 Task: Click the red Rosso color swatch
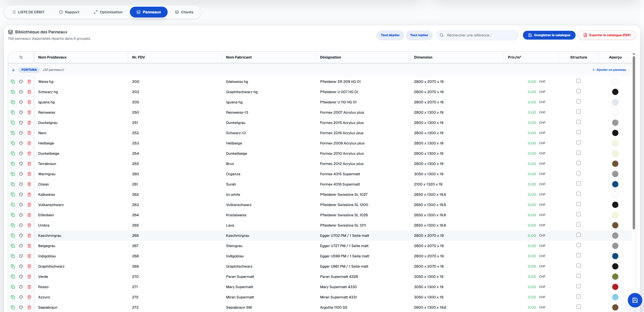(x=615, y=287)
